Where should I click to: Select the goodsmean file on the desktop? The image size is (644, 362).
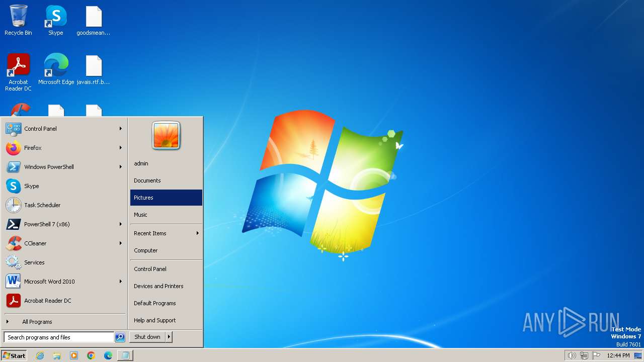pos(94,20)
